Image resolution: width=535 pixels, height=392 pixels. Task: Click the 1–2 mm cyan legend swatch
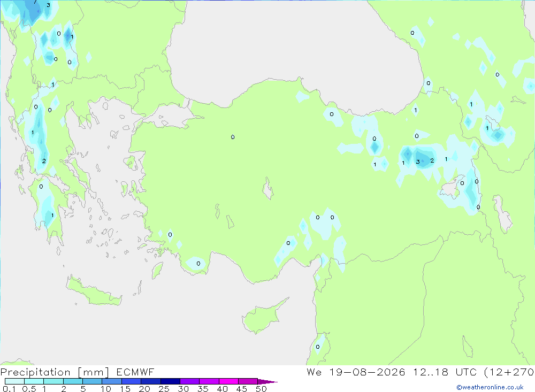[x=53, y=381]
